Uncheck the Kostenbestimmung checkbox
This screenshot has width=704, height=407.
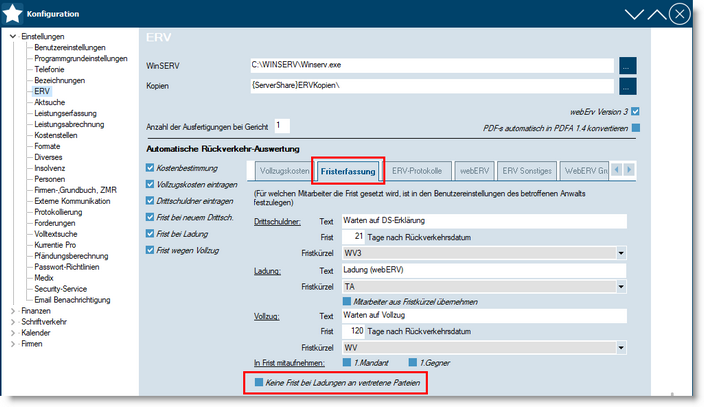(x=151, y=167)
